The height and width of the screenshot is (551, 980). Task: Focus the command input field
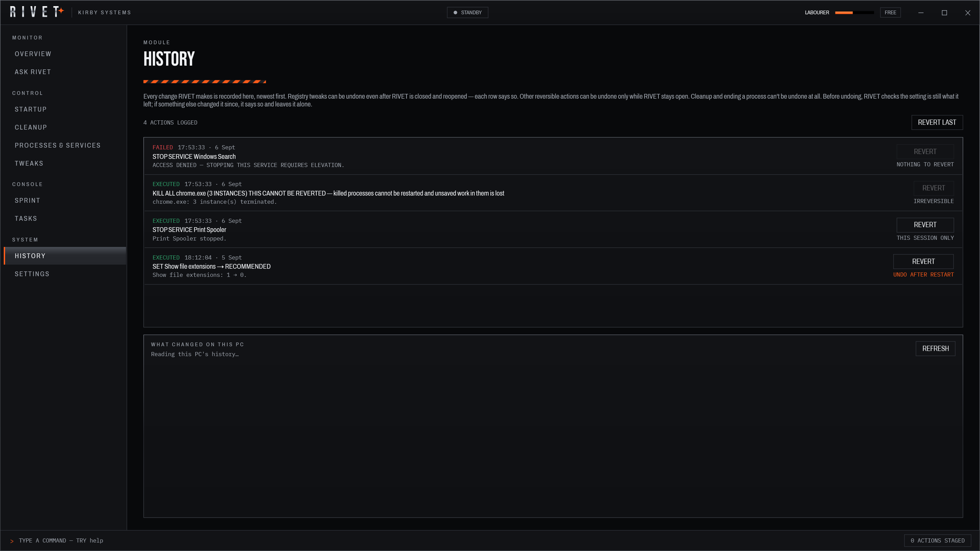coord(457,540)
